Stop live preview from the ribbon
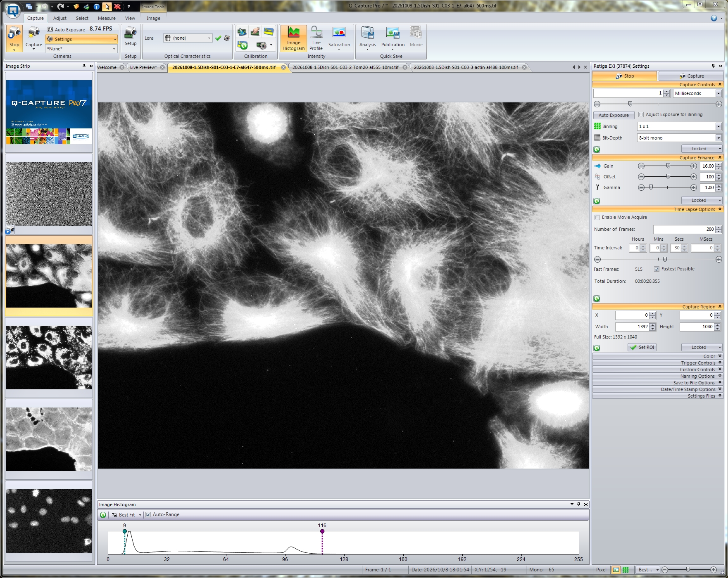The image size is (728, 578). pos(14,38)
